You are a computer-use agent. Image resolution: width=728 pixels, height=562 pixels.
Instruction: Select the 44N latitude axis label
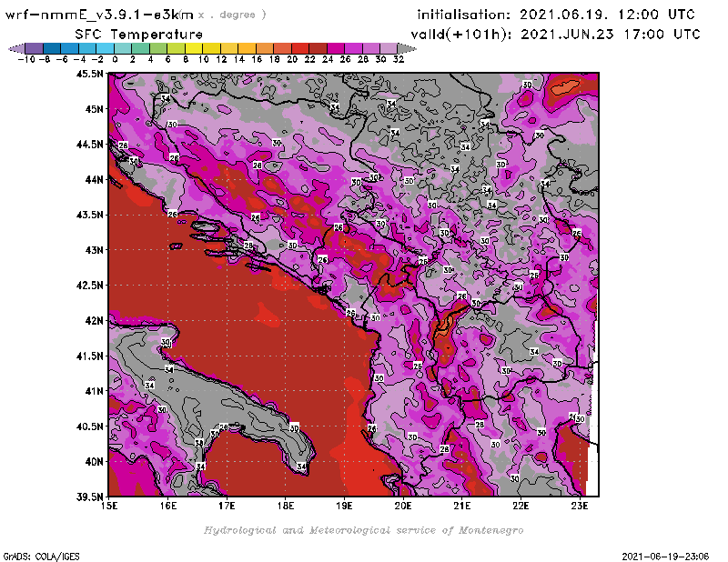94,179
